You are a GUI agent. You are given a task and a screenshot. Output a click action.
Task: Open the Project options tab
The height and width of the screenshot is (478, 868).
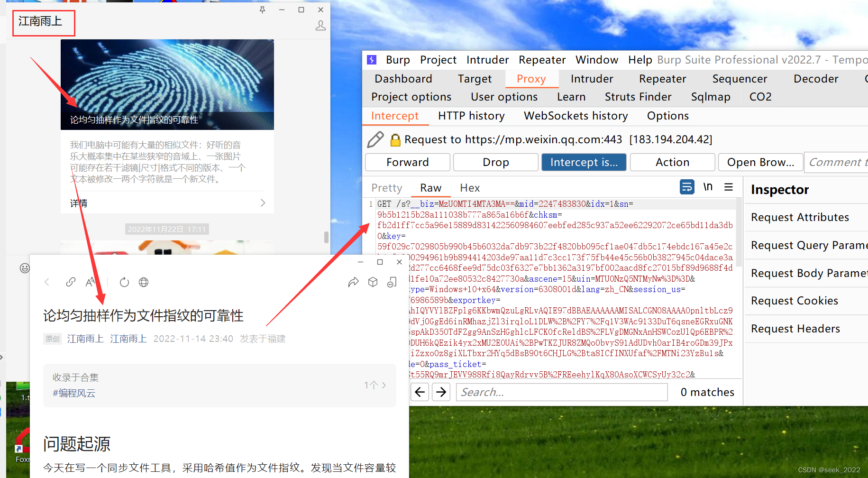[x=411, y=97]
